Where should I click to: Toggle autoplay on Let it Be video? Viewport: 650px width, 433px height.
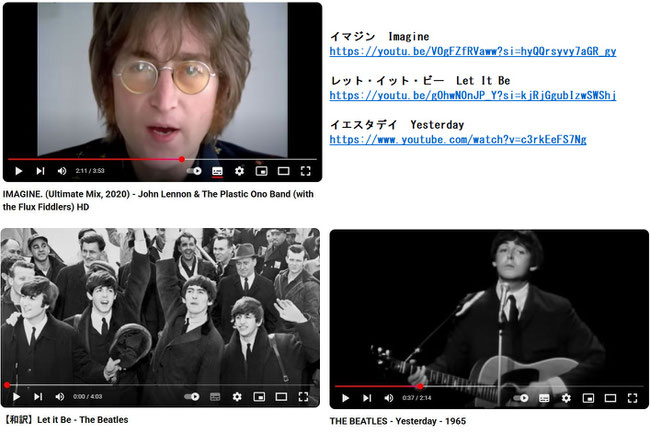coord(192,397)
